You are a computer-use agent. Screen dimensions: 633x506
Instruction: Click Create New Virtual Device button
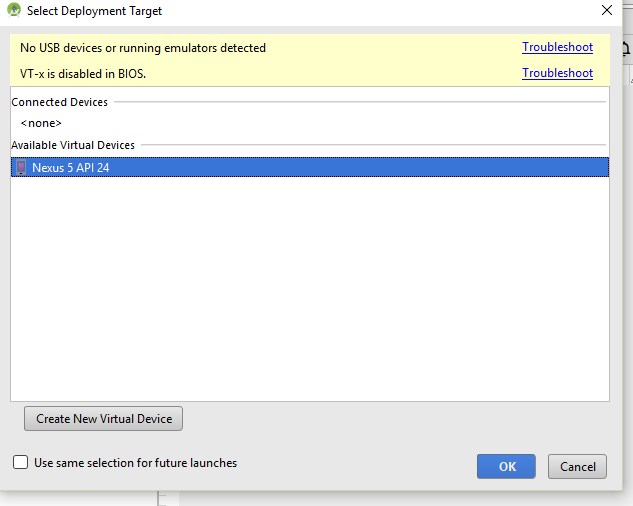(x=103, y=419)
